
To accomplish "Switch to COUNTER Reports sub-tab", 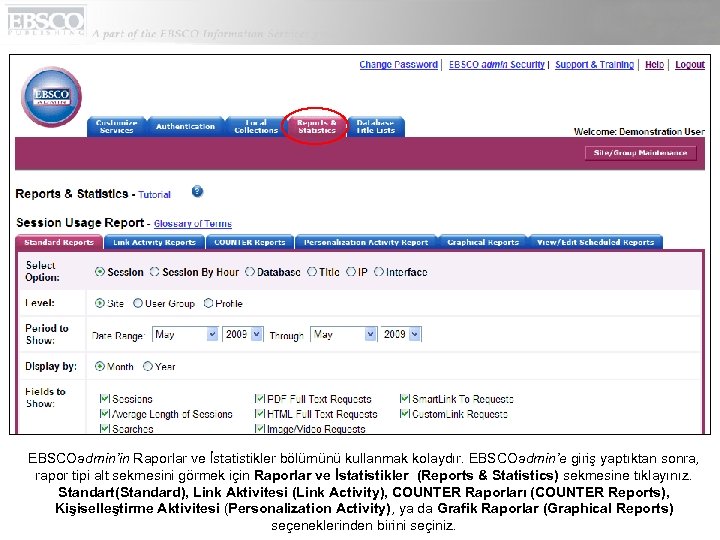I will 250,242.
